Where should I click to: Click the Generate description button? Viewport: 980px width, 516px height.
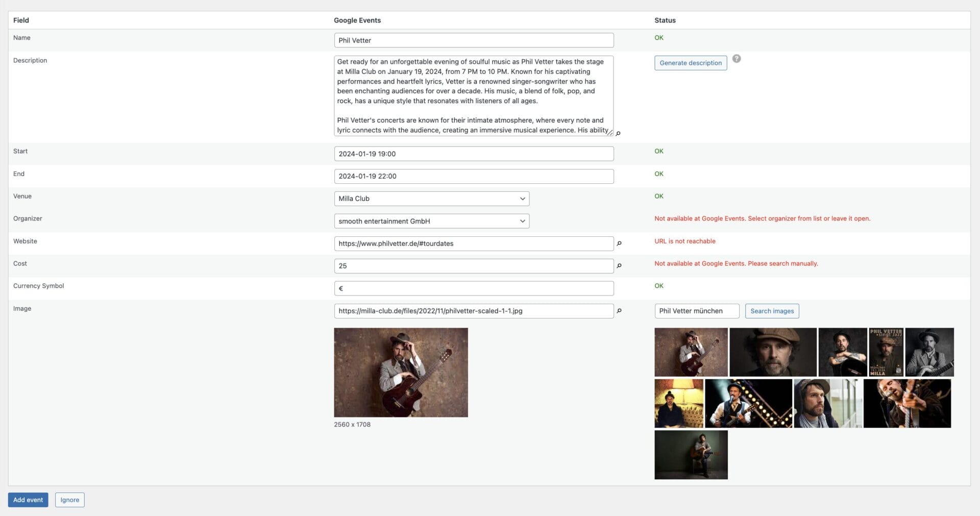point(690,63)
